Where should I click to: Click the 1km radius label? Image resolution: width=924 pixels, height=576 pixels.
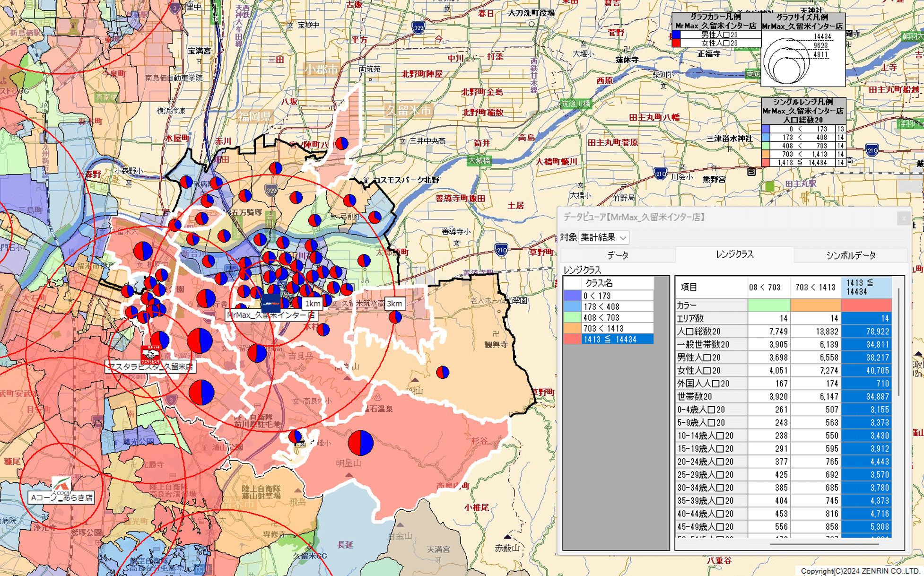point(313,304)
